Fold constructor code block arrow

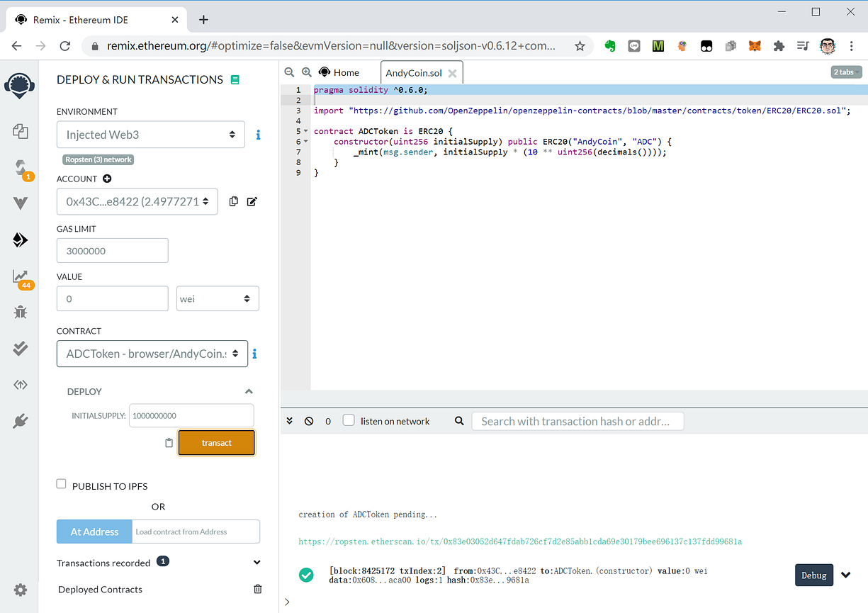point(305,142)
